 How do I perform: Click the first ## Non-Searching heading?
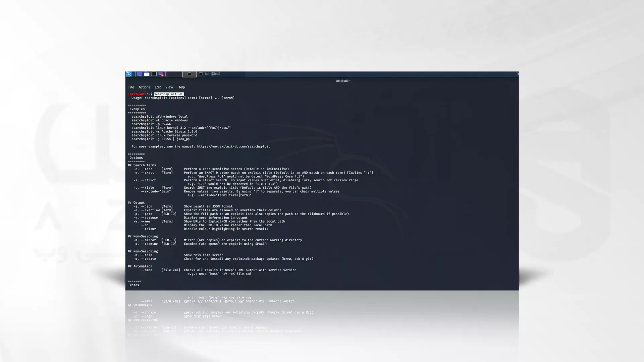[x=143, y=237]
